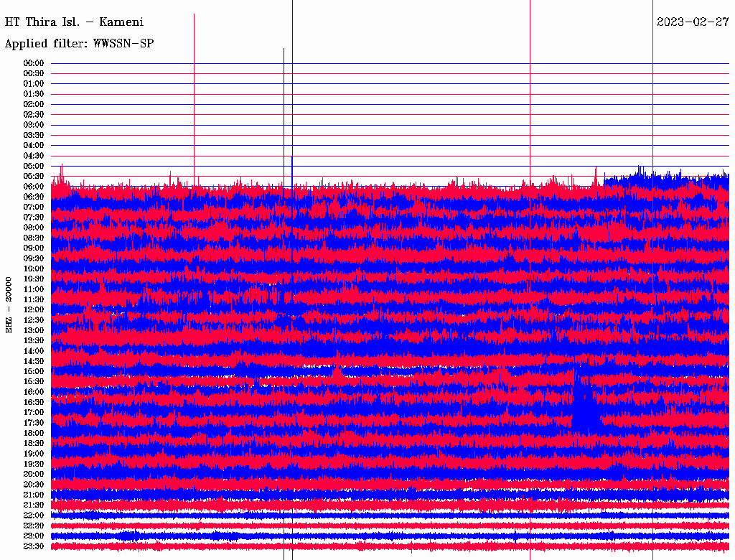
Task: Select the "00:30" time label
Action: pyautogui.click(x=34, y=74)
